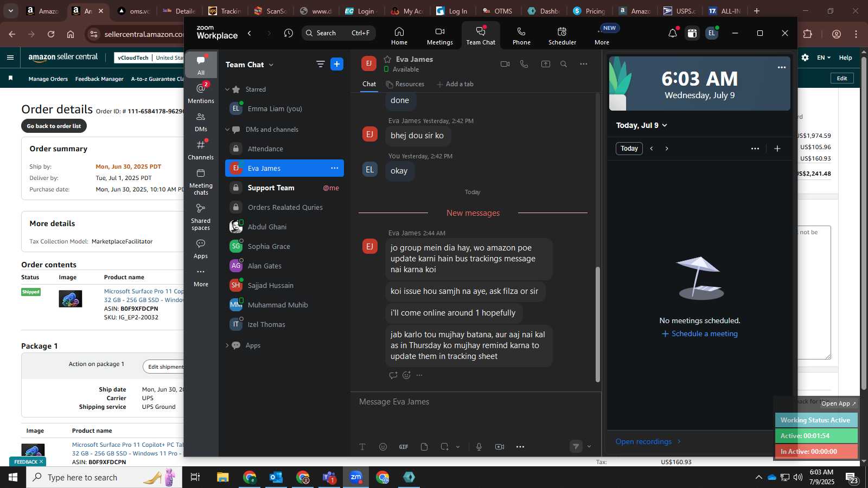Open chat with Sophia Grace
868x488 pixels.
tap(284, 246)
